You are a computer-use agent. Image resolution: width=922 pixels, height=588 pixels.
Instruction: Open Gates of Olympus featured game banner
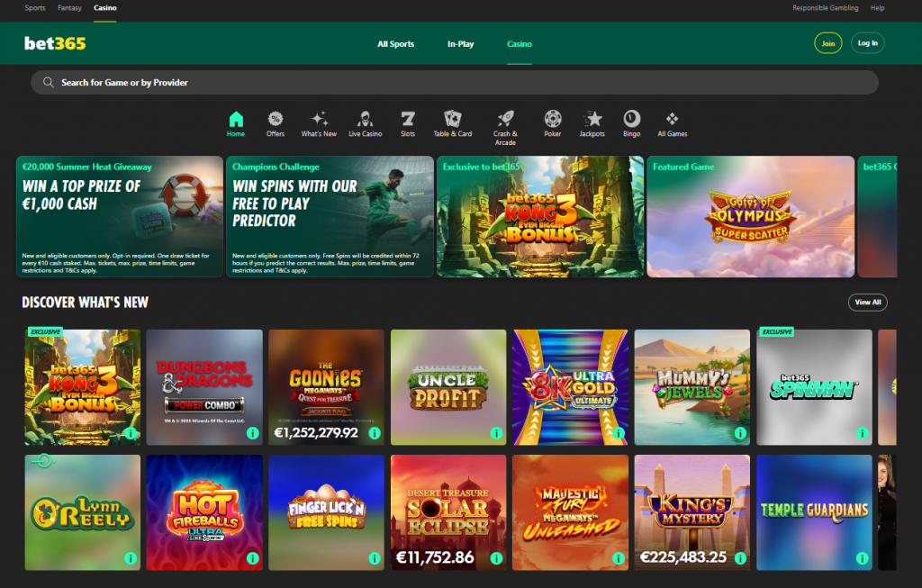click(750, 216)
